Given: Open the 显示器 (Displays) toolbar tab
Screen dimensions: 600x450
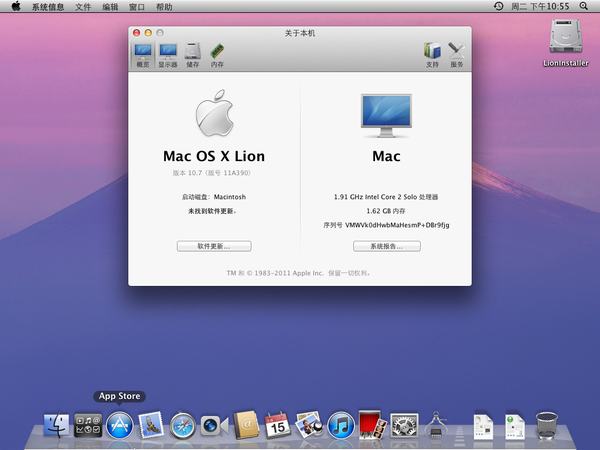Looking at the screenshot, I should click(167, 53).
